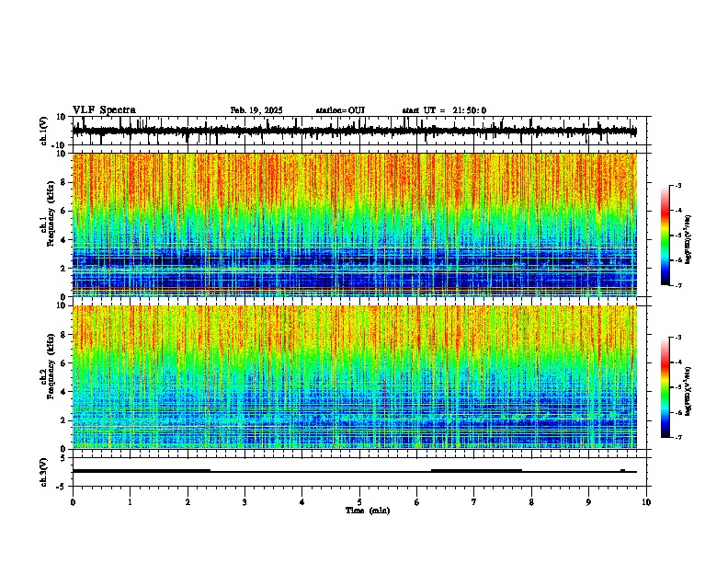Image resolution: width=728 pixels, height=563 pixels.
Task: Click the "8" kHz tick on ch.1 frequency axis
Action: (63, 182)
